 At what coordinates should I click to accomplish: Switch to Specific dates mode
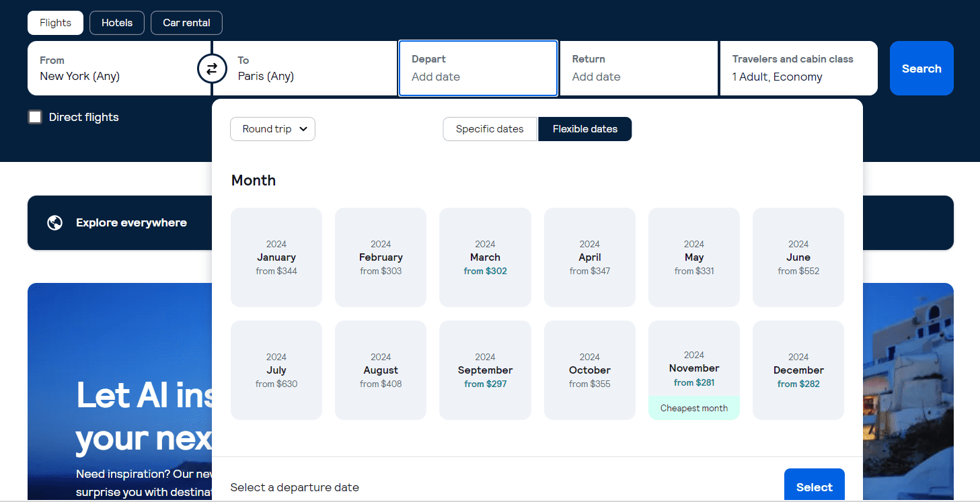point(490,128)
